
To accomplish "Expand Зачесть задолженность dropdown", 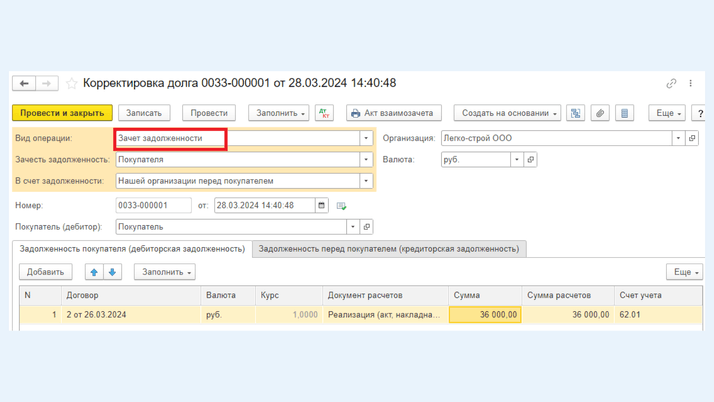I will [366, 159].
